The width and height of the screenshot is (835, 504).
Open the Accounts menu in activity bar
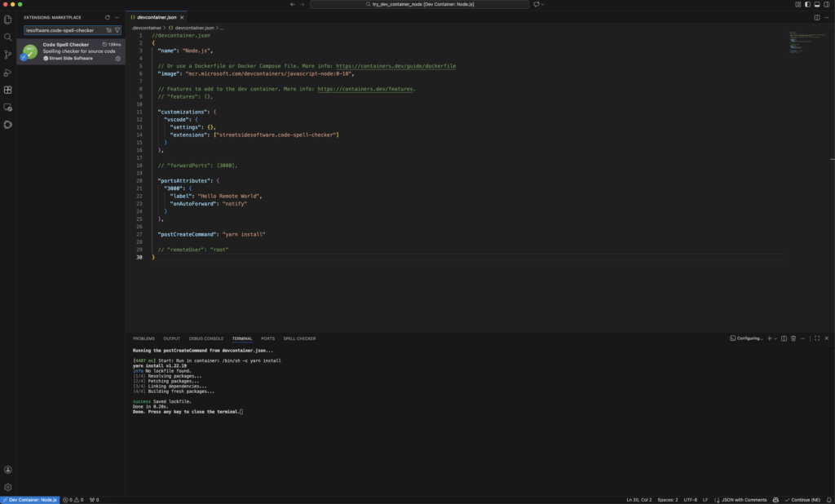tap(8, 470)
